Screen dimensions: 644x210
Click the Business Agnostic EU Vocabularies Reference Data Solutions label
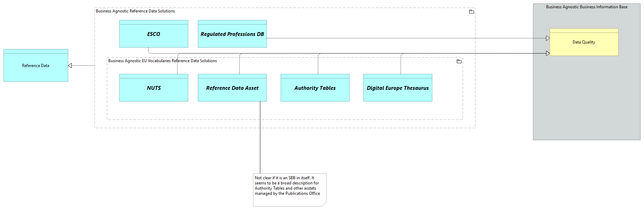coord(162,61)
